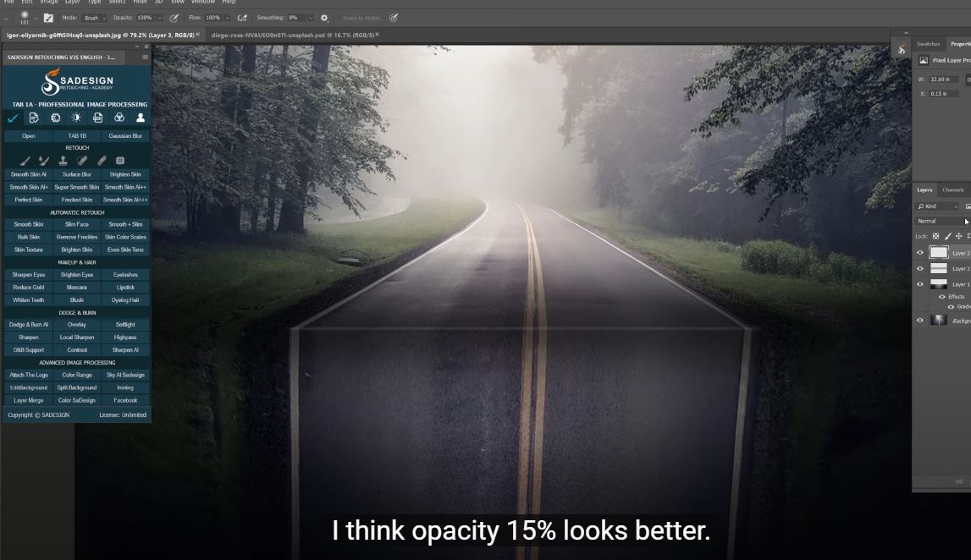Viewport: 971px width, 560px height.
Task: Click the Dodge & Burn AI button
Action: [x=29, y=324]
